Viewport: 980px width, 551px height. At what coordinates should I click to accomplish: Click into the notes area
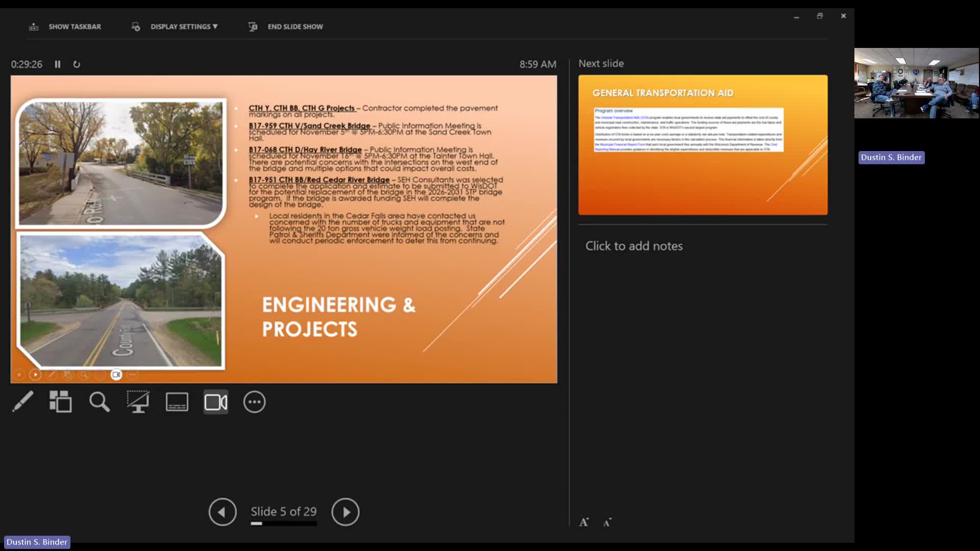tap(634, 246)
